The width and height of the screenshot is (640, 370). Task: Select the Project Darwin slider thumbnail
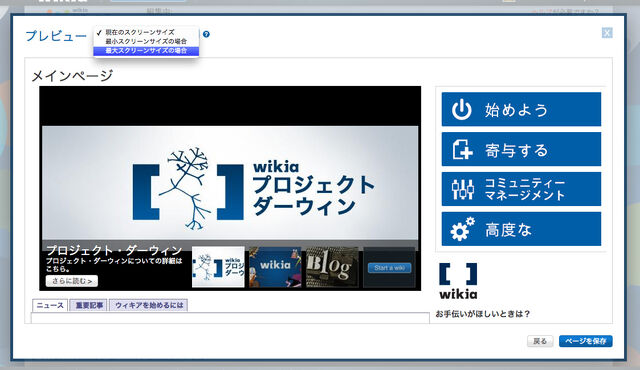click(218, 267)
